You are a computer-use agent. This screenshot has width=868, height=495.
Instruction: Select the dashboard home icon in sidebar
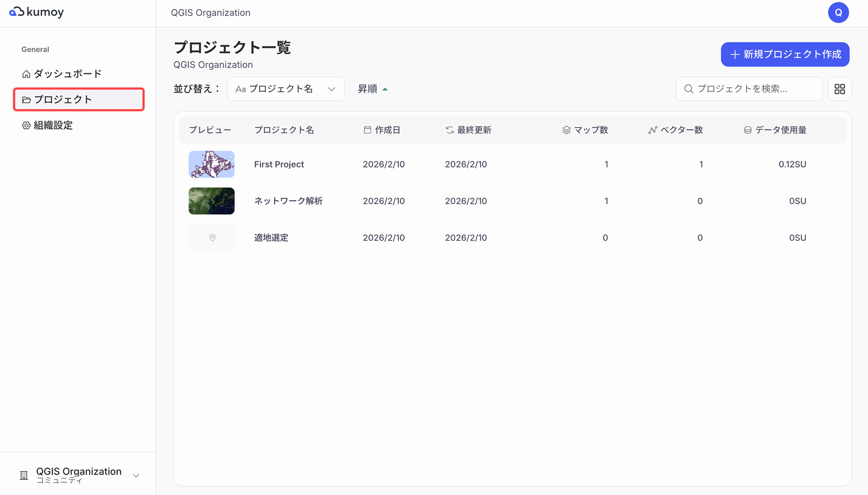[x=26, y=73]
